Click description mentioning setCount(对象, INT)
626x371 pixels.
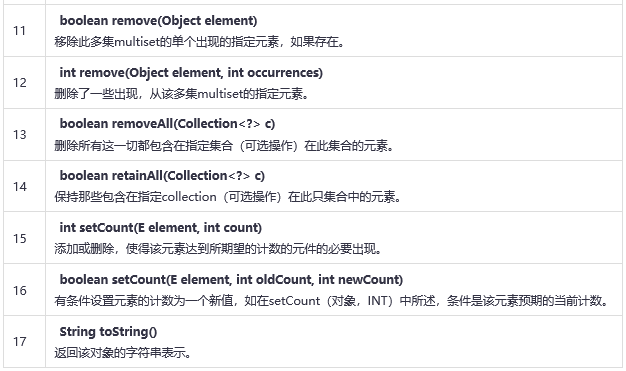pyautogui.click(x=332, y=301)
